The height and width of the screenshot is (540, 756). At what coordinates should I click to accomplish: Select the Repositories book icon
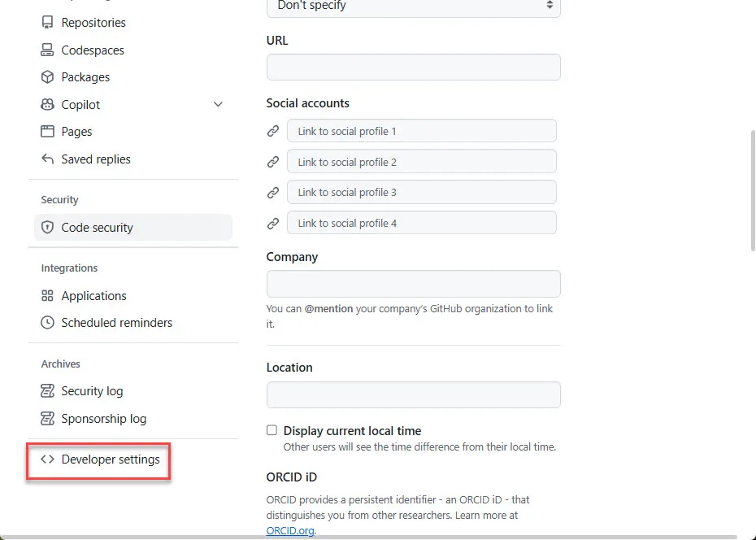coord(46,23)
